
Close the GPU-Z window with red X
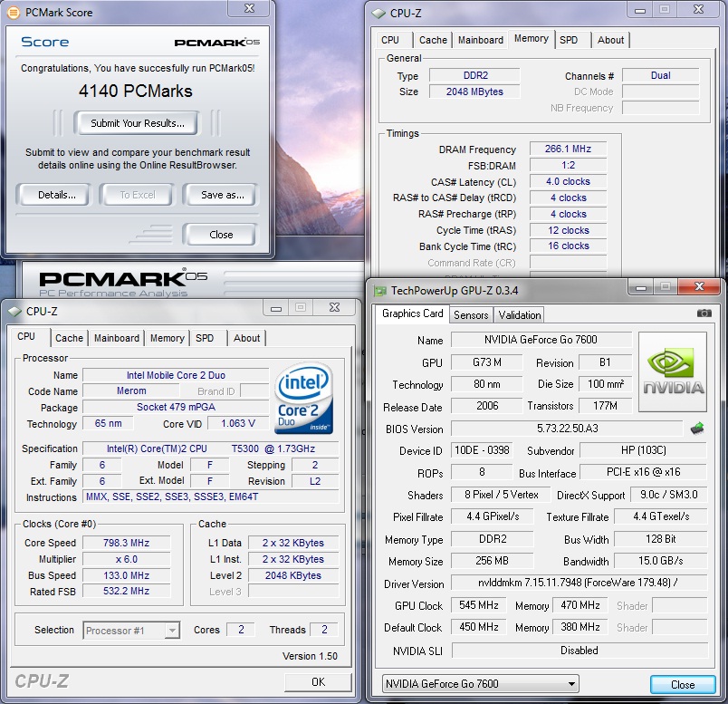[x=699, y=286]
